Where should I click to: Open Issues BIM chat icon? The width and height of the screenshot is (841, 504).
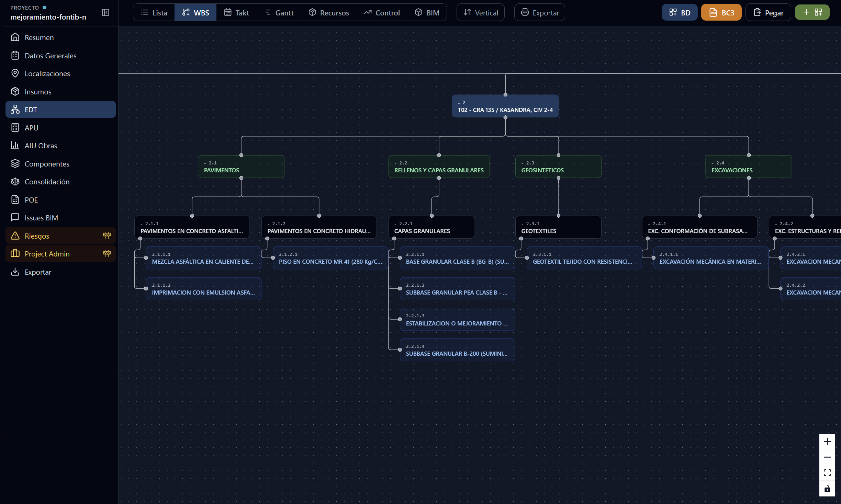pyautogui.click(x=15, y=217)
